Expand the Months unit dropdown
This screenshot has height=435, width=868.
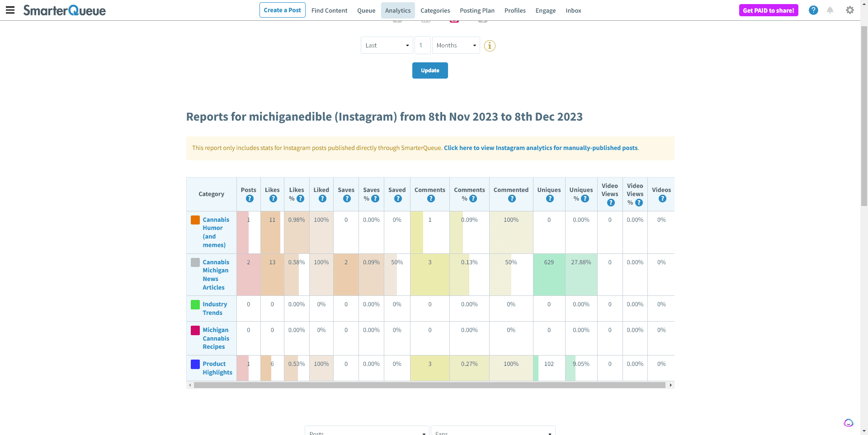456,45
